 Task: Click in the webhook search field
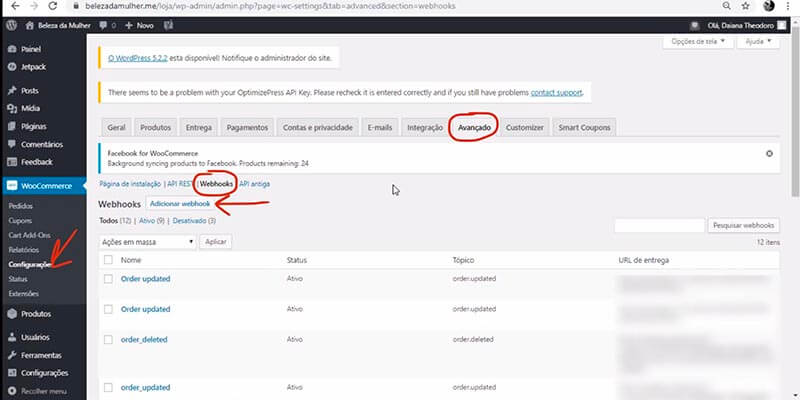tap(659, 225)
